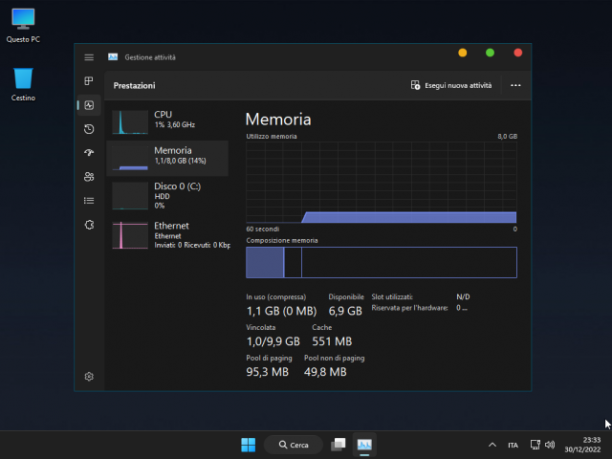Image resolution: width=612 pixels, height=459 pixels.
Task: Open the Users icon in sidebar
Action: pos(89,176)
